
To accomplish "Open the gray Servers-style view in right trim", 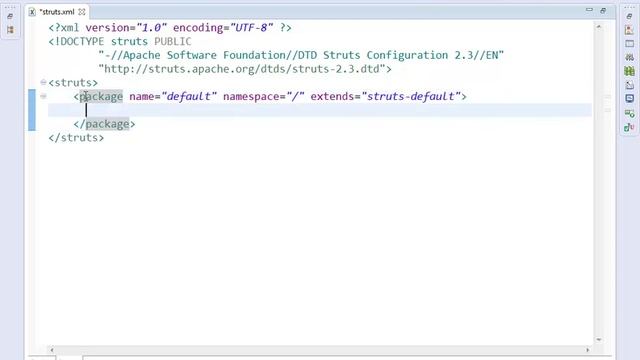I will (629, 57).
